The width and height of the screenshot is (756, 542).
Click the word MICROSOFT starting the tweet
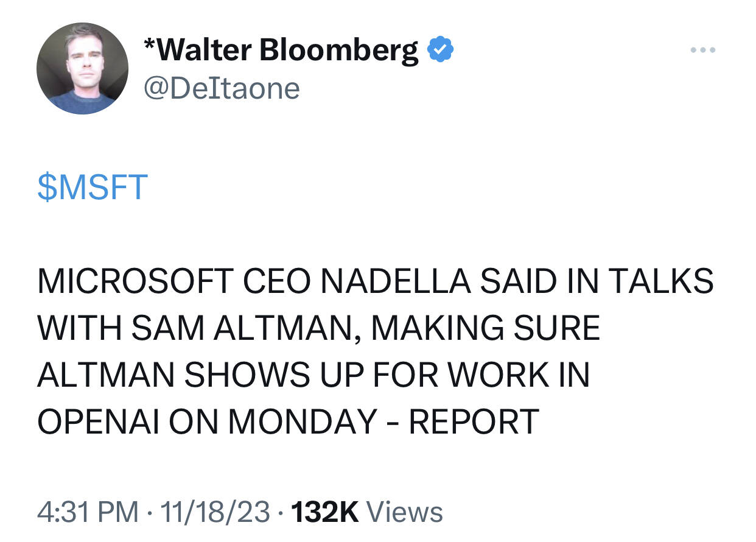135,281
